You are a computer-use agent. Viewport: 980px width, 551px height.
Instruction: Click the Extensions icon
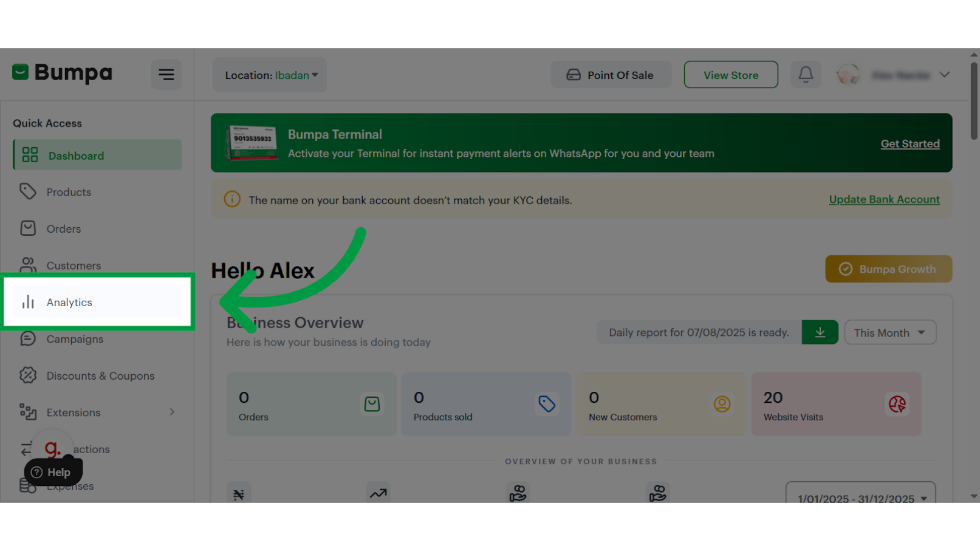tap(28, 412)
